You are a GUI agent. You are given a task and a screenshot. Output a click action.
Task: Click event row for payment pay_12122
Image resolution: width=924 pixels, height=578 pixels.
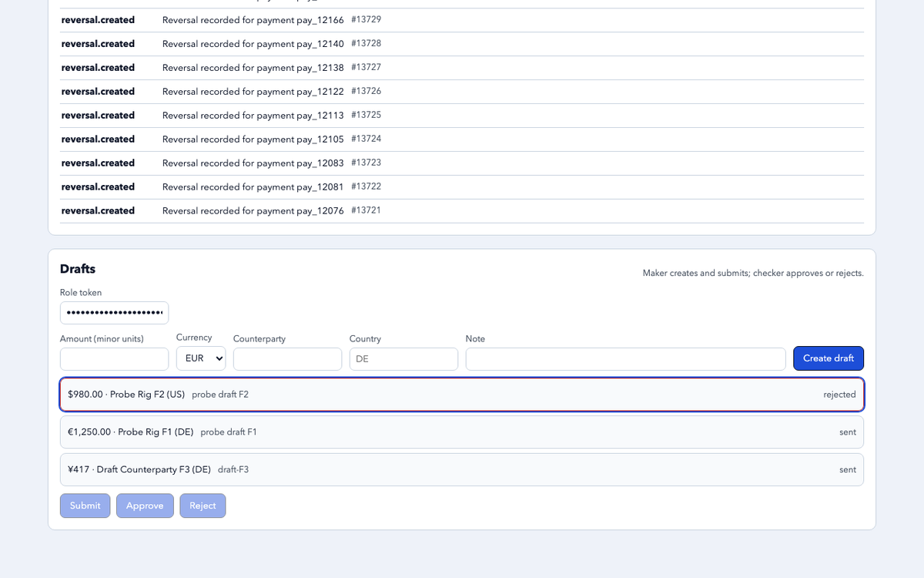(462, 92)
